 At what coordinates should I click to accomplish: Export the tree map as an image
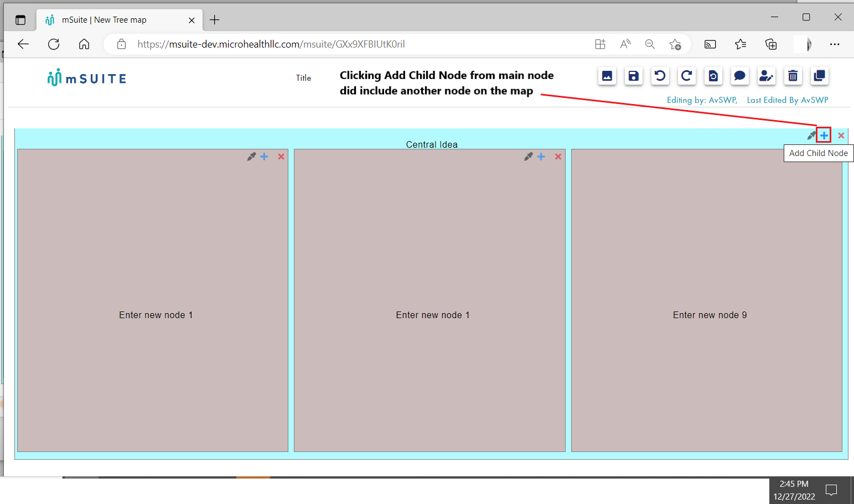tap(607, 76)
